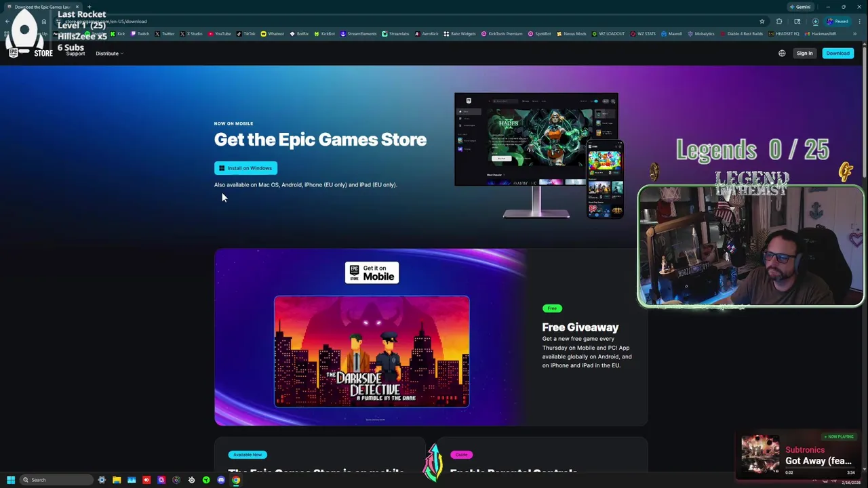Open the SpotiBot bookmark

[540, 33]
